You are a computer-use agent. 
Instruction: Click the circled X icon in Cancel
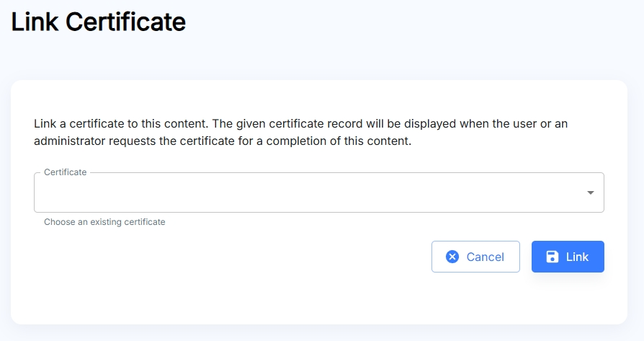pyautogui.click(x=452, y=257)
